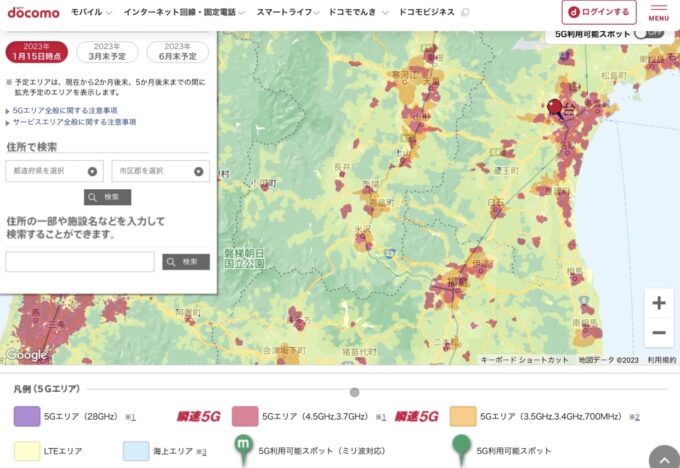This screenshot has height=468, width=680.
Task: Click the 検索 button beside the text field
Action: 186,262
